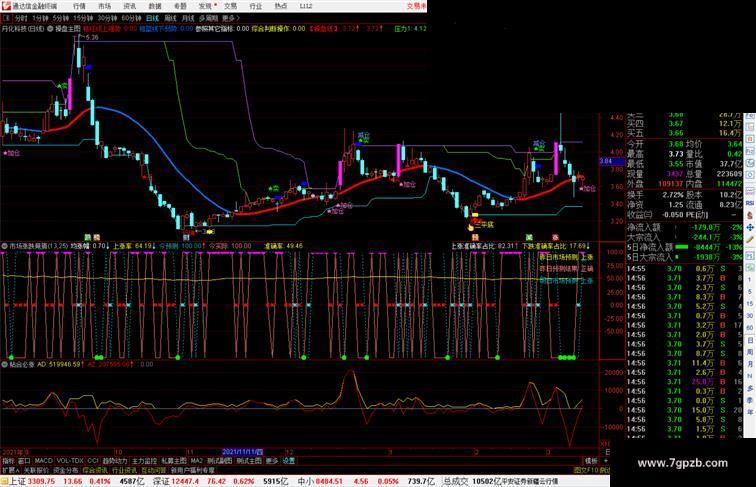
Task: Click the 2021/11/11 date marker on timeline
Action: click(x=243, y=452)
